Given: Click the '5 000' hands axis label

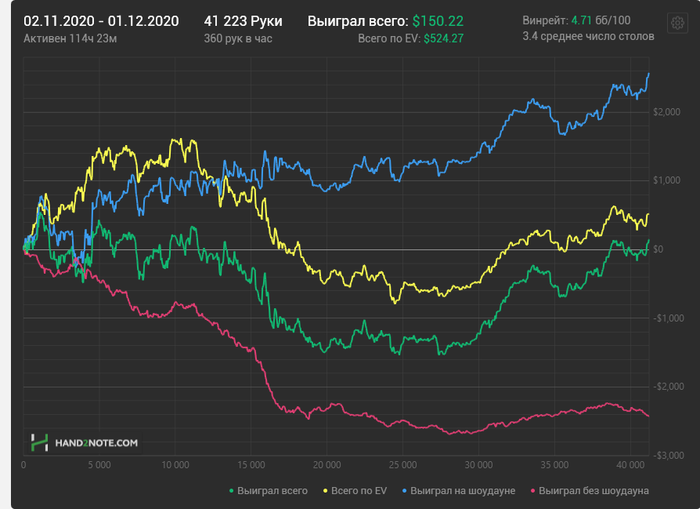Looking at the screenshot, I should coord(100,465).
